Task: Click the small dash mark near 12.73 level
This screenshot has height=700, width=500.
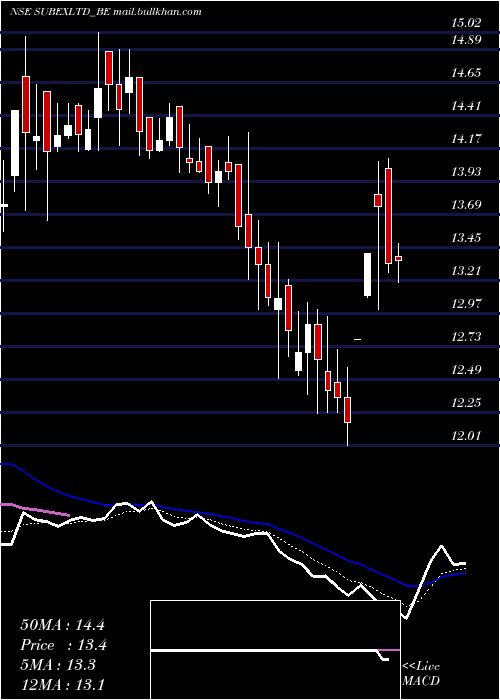Action: point(357,340)
